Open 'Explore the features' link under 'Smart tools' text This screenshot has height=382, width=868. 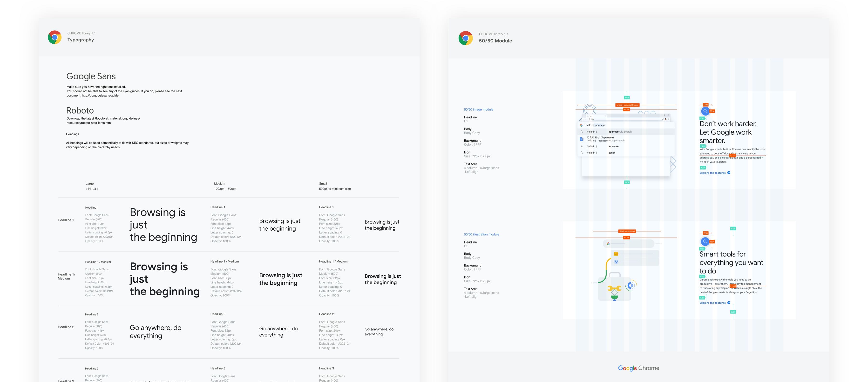[x=712, y=303]
